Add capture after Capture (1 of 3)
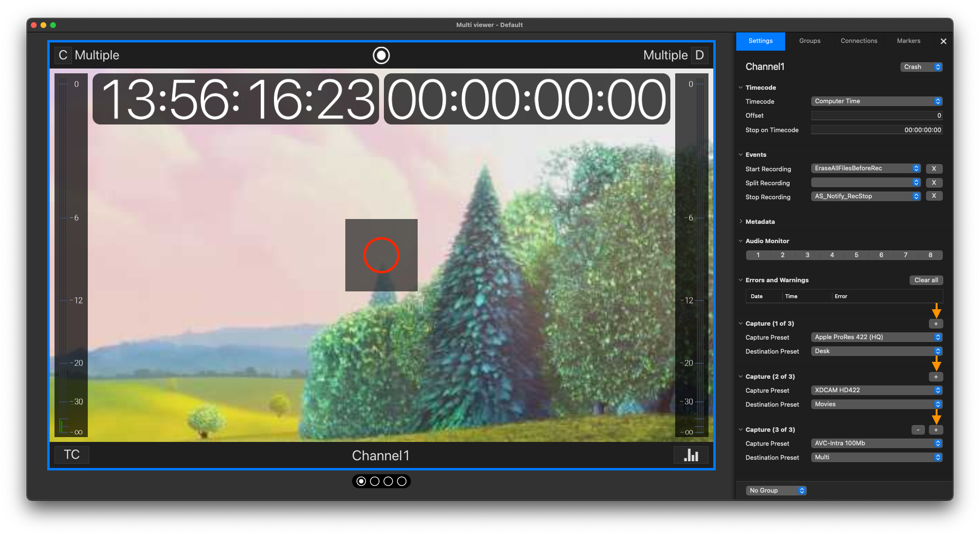 936,324
